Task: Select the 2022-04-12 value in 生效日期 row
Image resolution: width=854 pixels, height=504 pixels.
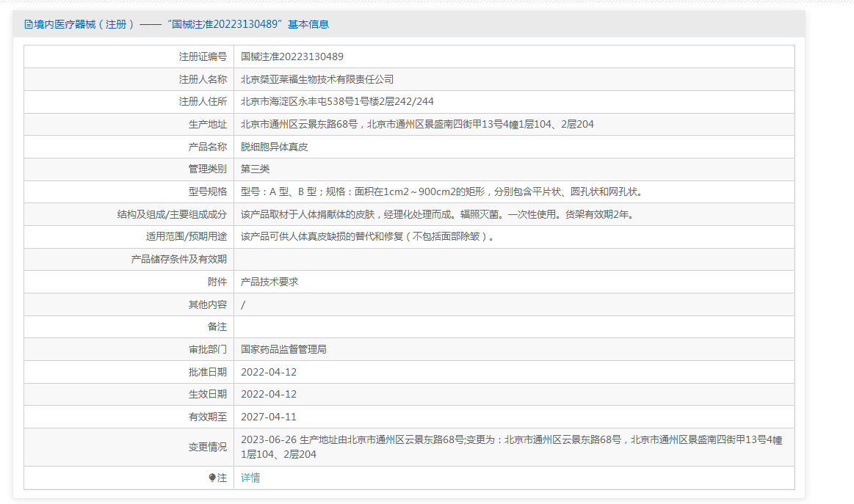Action: 269,395
